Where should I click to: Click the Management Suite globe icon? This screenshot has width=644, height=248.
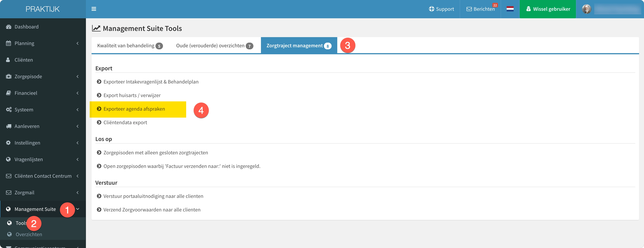coord(8,209)
